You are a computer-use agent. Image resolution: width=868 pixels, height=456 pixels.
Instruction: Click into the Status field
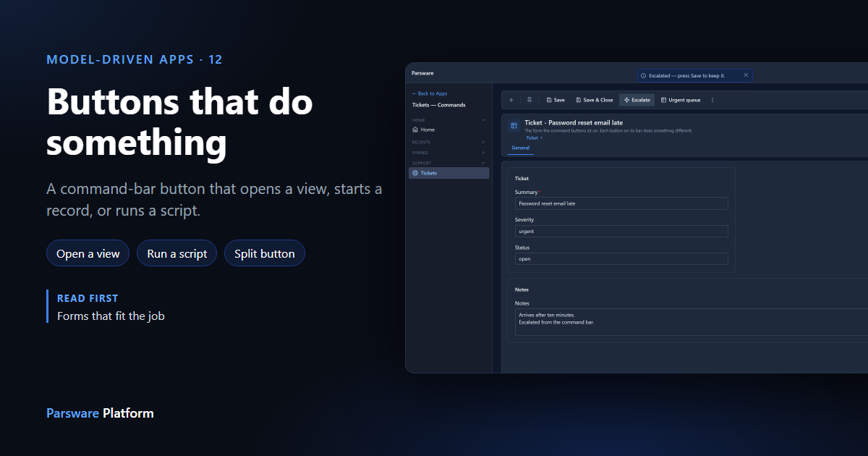(621, 258)
